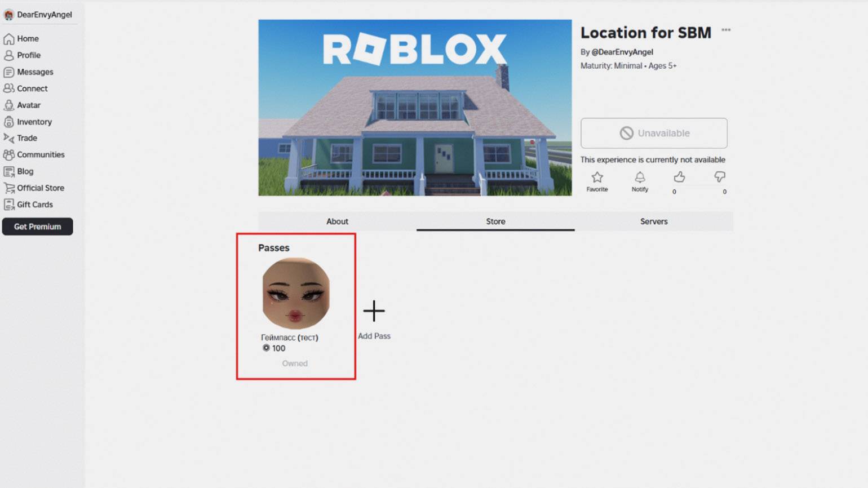Select the Store tab
This screenshot has width=868, height=488.
click(495, 221)
